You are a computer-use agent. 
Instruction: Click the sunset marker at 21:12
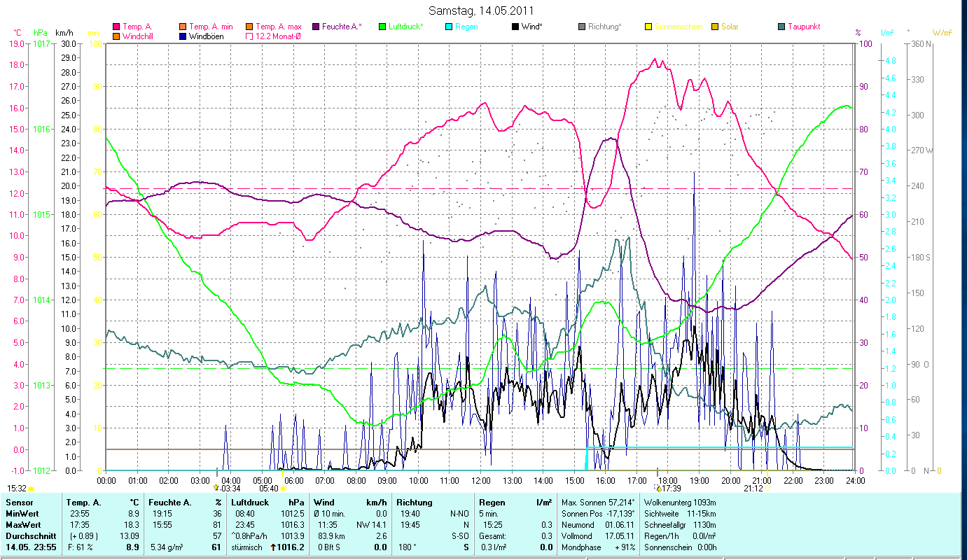(768, 489)
